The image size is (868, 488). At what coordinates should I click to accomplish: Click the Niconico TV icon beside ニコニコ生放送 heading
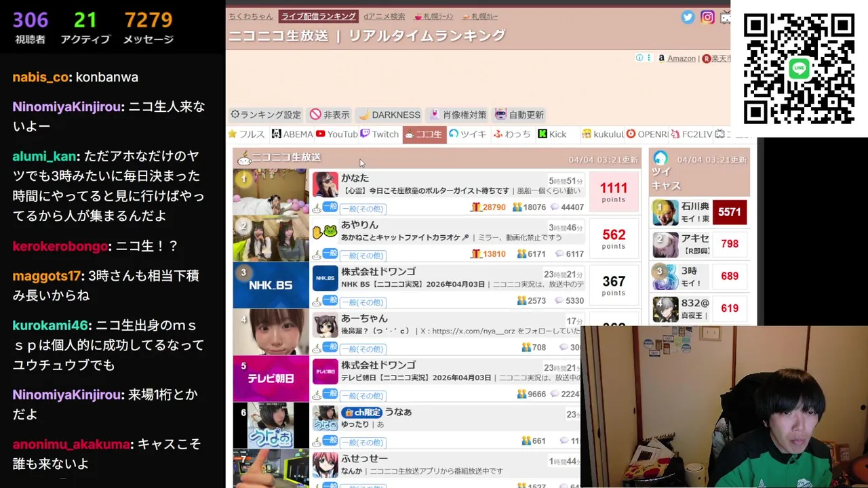tap(243, 159)
